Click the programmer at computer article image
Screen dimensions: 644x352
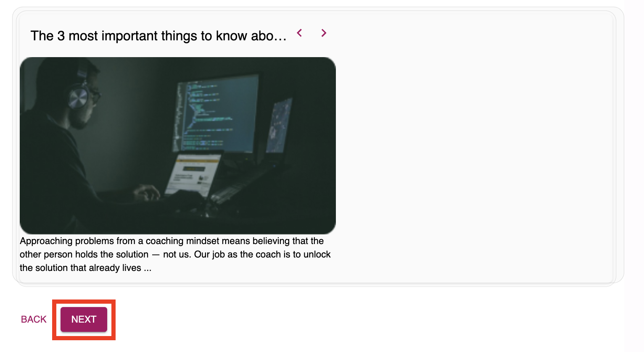click(x=177, y=145)
